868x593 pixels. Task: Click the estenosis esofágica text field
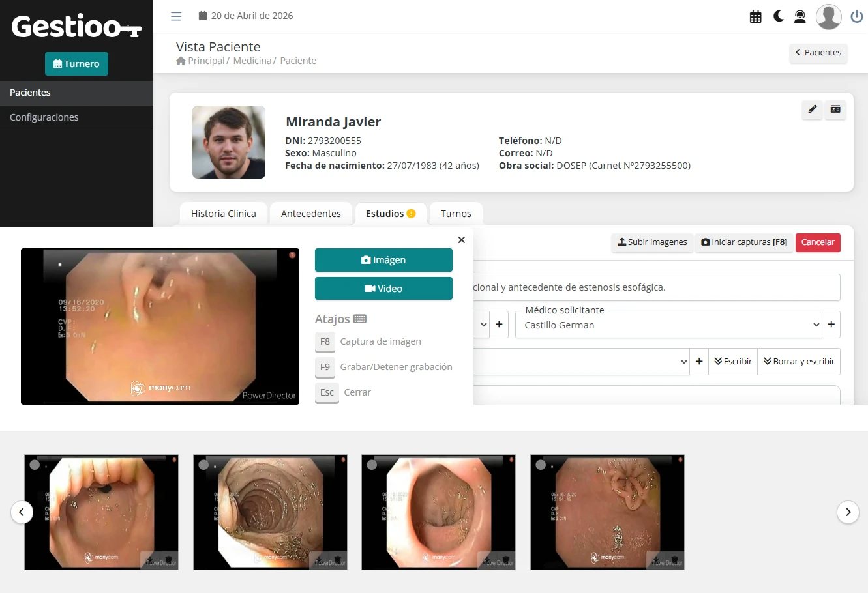pos(657,287)
